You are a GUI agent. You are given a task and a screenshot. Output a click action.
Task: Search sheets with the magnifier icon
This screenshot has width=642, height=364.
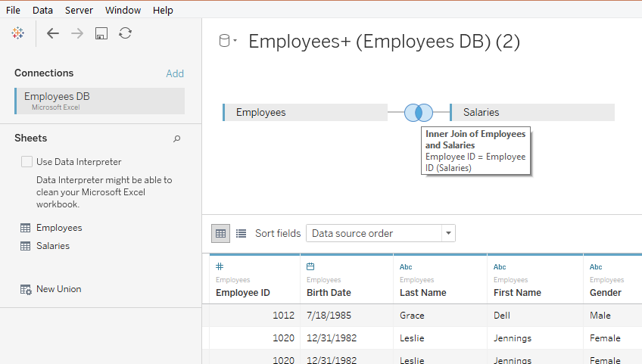(177, 138)
